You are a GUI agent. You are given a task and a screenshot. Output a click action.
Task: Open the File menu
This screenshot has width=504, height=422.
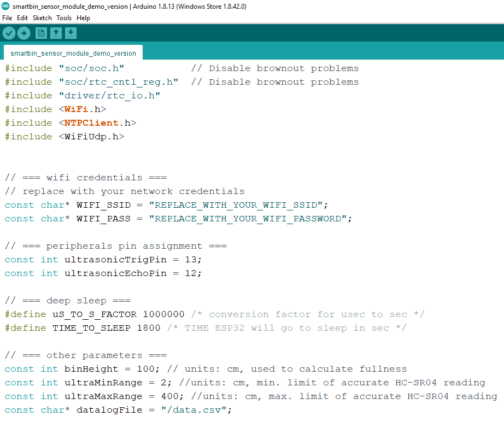point(7,17)
